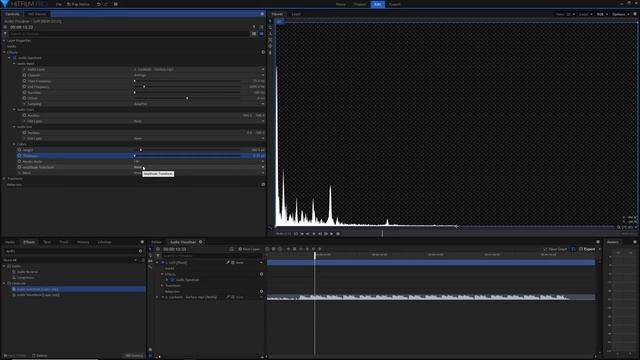The height and width of the screenshot is (360, 640).
Task: Adjust the Offset slider handle
Action: (187, 98)
